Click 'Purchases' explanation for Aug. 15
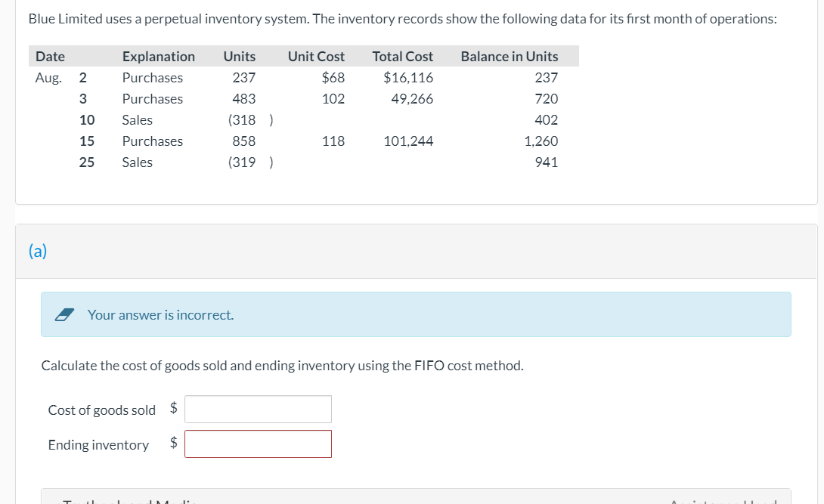Image resolution: width=824 pixels, height=504 pixels. [153, 141]
